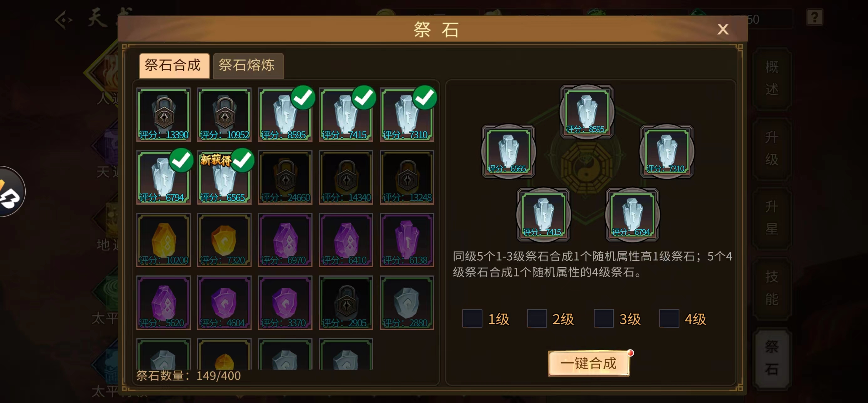868x403 pixels.
Task: Remove slot crystal rated 7310 on right
Action: pyautogui.click(x=666, y=151)
